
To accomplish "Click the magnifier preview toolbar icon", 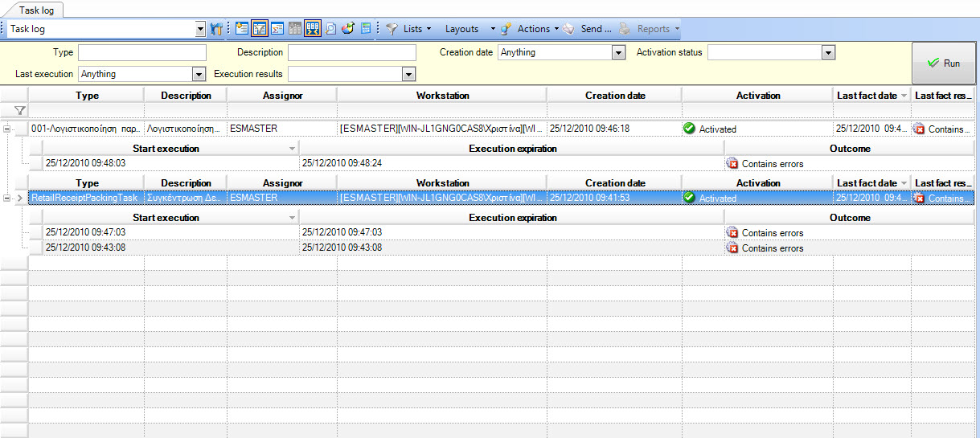I will tap(330, 29).
